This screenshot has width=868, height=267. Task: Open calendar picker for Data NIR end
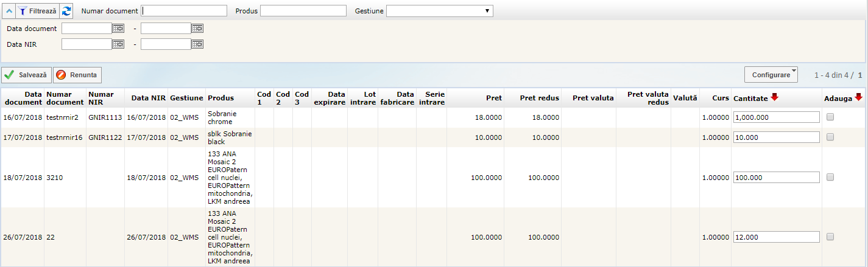point(197,44)
